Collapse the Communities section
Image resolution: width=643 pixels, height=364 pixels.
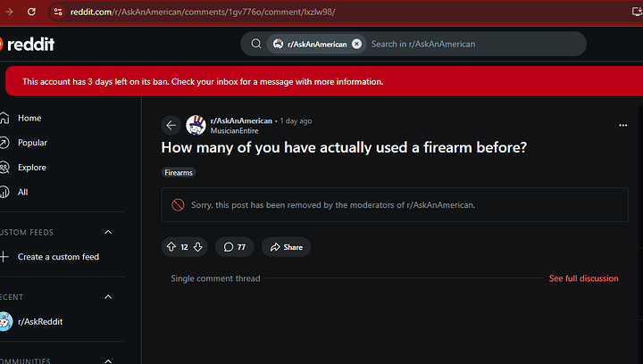108,360
